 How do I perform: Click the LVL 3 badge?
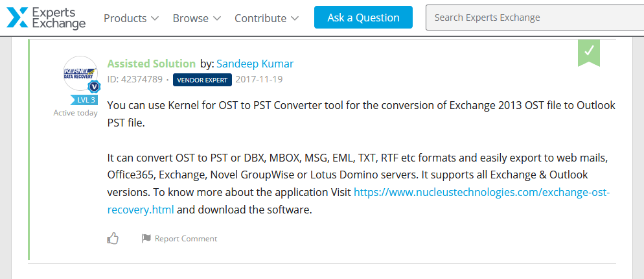[x=84, y=99]
